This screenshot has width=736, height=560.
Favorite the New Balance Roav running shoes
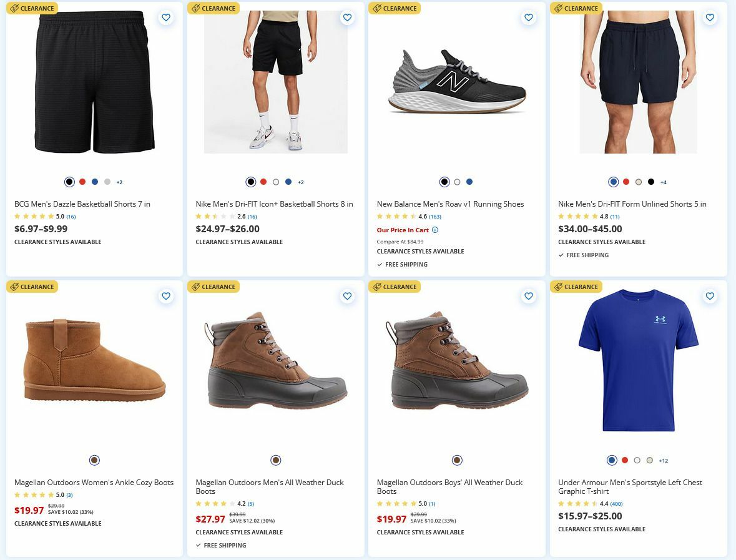[x=528, y=17]
